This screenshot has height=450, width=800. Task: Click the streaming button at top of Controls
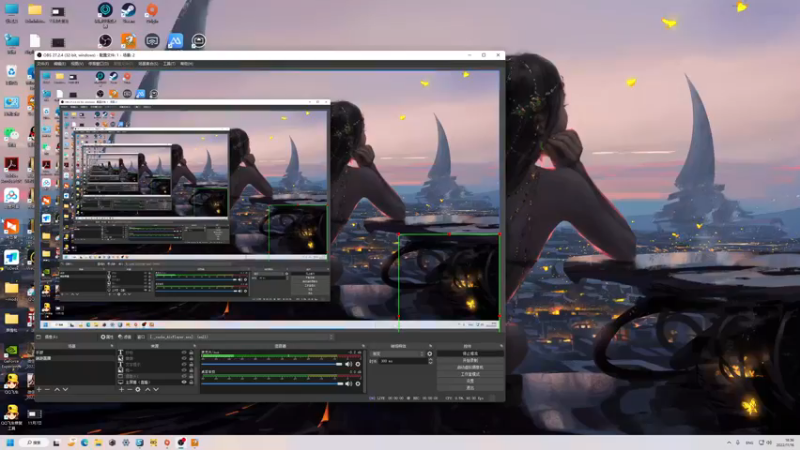click(470, 354)
